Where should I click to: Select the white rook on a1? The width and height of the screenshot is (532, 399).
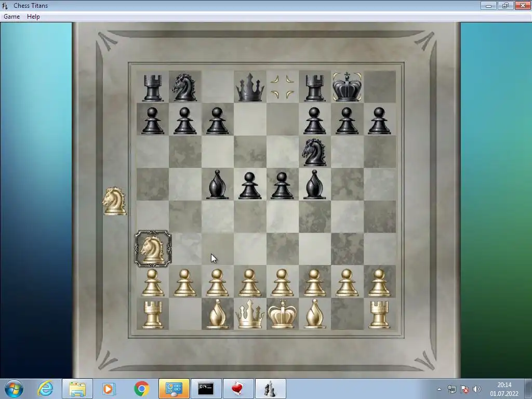(x=153, y=315)
